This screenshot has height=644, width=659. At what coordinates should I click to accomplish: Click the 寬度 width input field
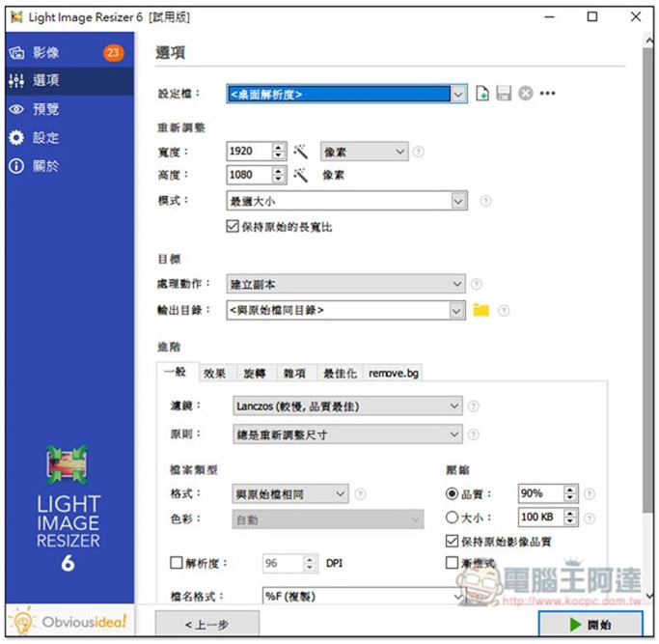[249, 152]
